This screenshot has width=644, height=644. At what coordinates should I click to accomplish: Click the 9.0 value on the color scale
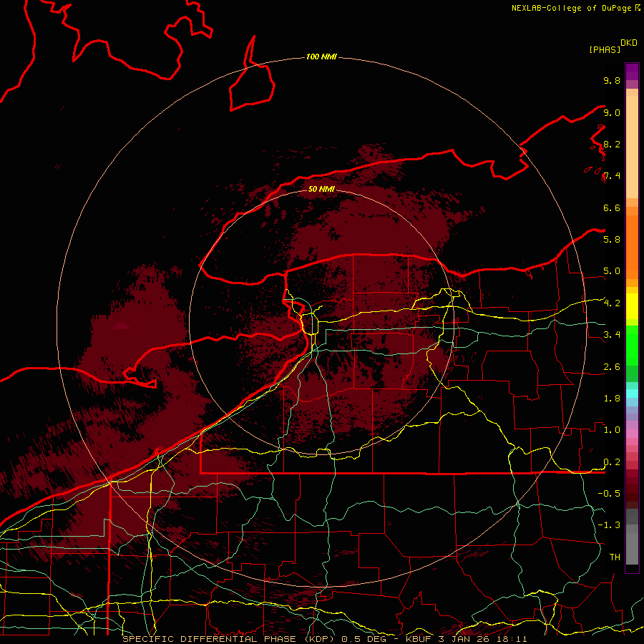(x=612, y=112)
